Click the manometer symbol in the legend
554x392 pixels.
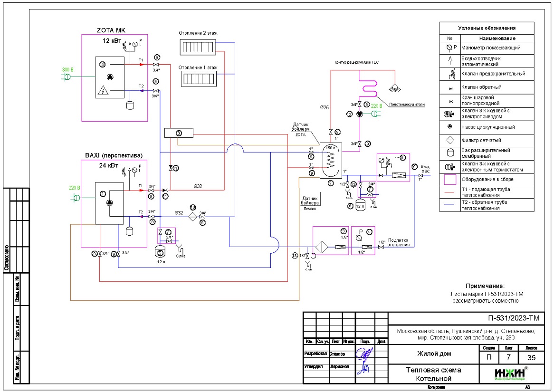pos(449,48)
